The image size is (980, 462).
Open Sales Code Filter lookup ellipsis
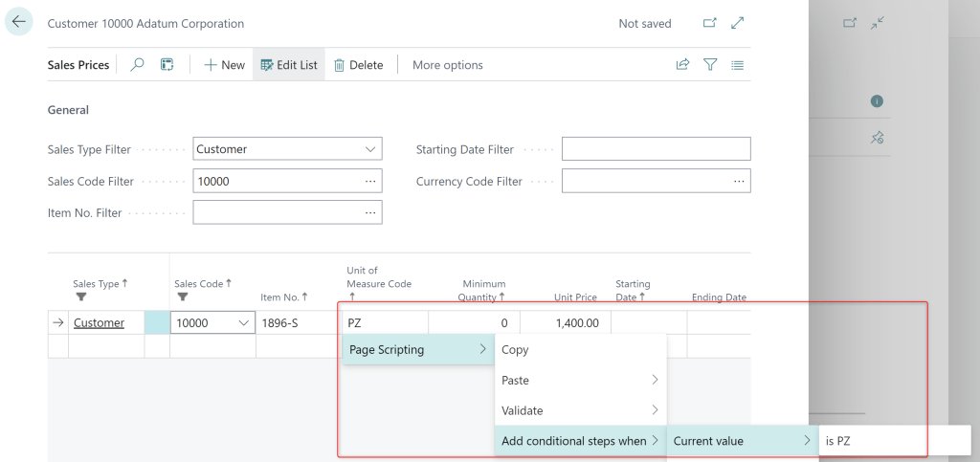click(370, 181)
